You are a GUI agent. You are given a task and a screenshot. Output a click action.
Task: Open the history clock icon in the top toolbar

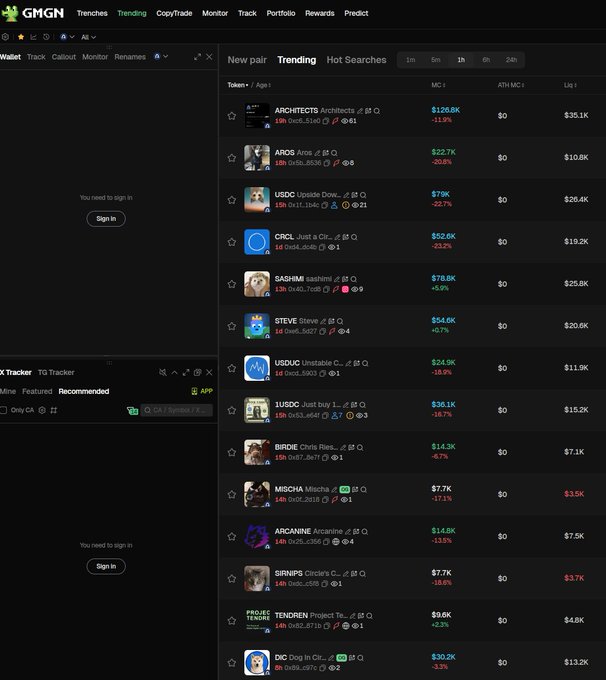coord(46,37)
